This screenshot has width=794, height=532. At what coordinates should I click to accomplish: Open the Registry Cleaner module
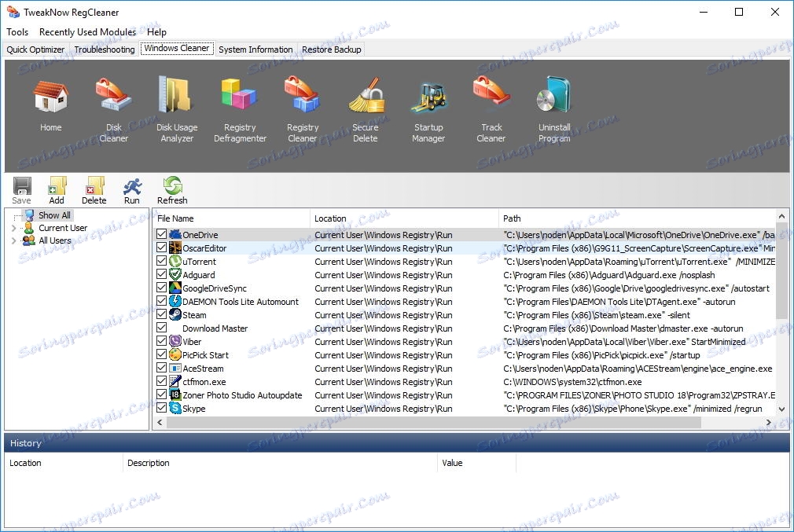tap(303, 110)
